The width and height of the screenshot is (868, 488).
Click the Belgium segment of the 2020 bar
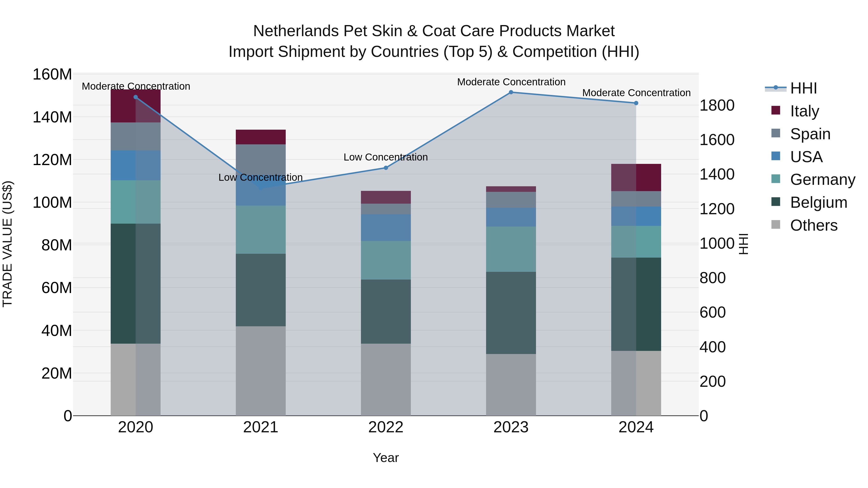pyautogui.click(x=136, y=284)
